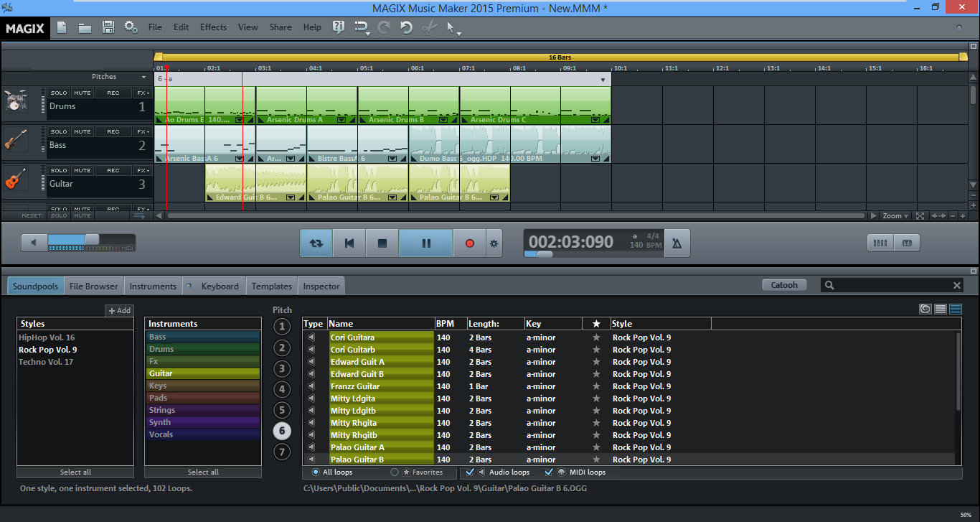Open the playback marker dropdown arrow in the timeline
The width and height of the screenshot is (980, 522).
[x=603, y=80]
